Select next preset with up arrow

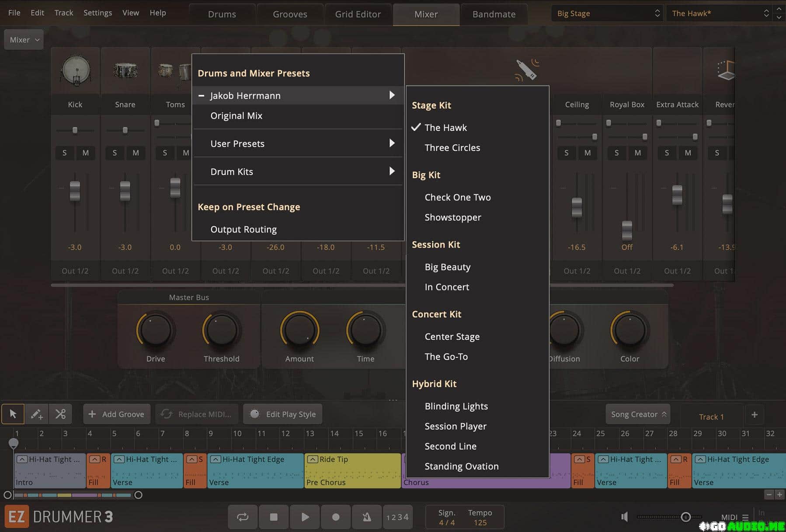(x=779, y=9)
